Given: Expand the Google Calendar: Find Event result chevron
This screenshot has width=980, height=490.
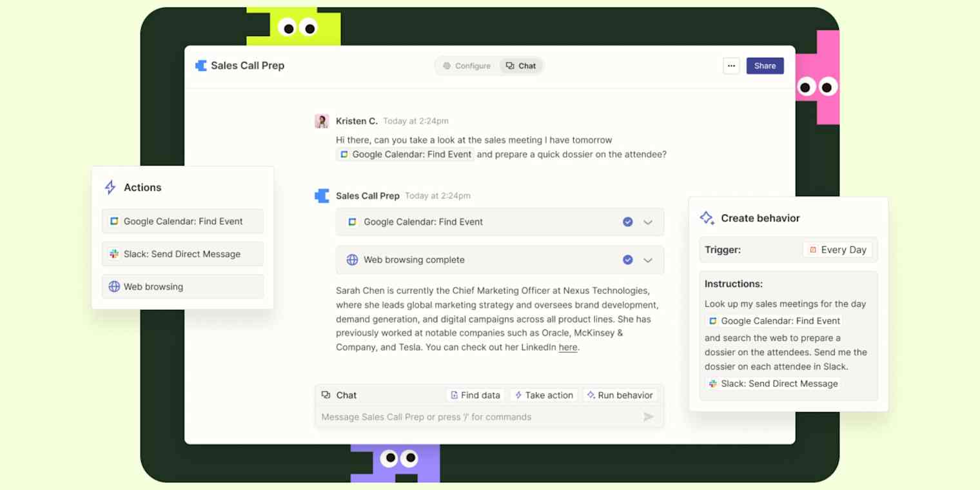Looking at the screenshot, I should (x=648, y=222).
